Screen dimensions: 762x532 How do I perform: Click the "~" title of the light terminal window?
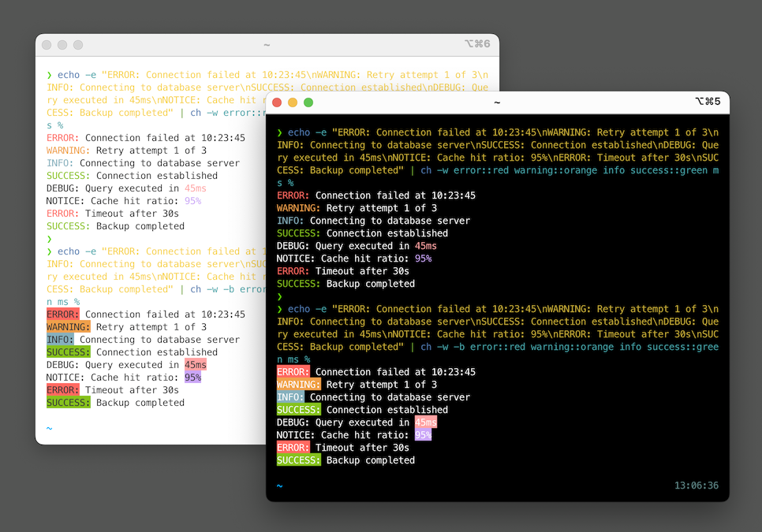(x=267, y=45)
